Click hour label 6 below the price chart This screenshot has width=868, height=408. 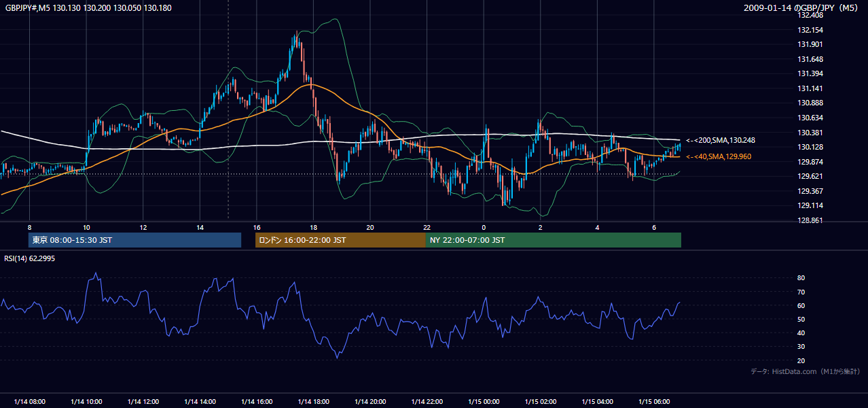coord(653,227)
